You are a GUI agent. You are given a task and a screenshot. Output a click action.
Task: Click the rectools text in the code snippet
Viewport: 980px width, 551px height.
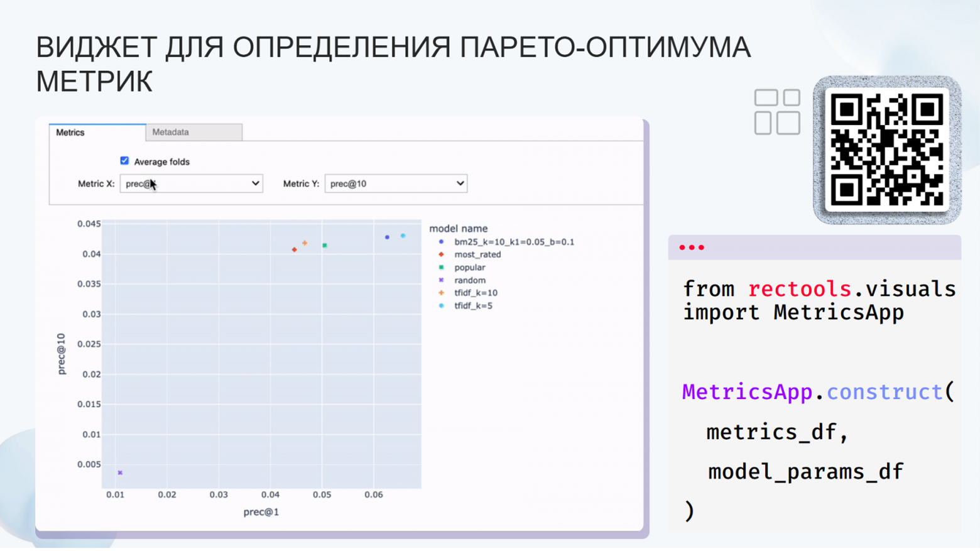pos(799,289)
